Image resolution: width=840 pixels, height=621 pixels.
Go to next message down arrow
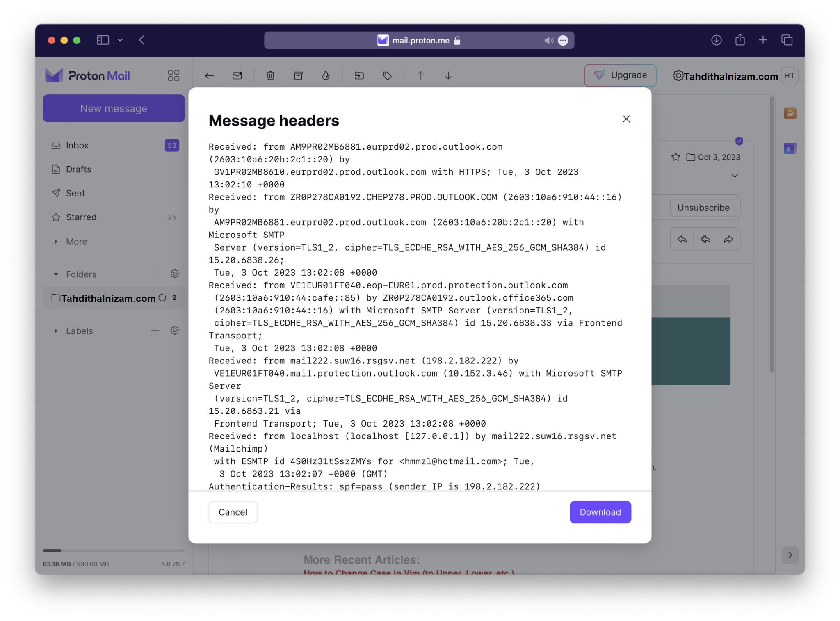coord(448,75)
